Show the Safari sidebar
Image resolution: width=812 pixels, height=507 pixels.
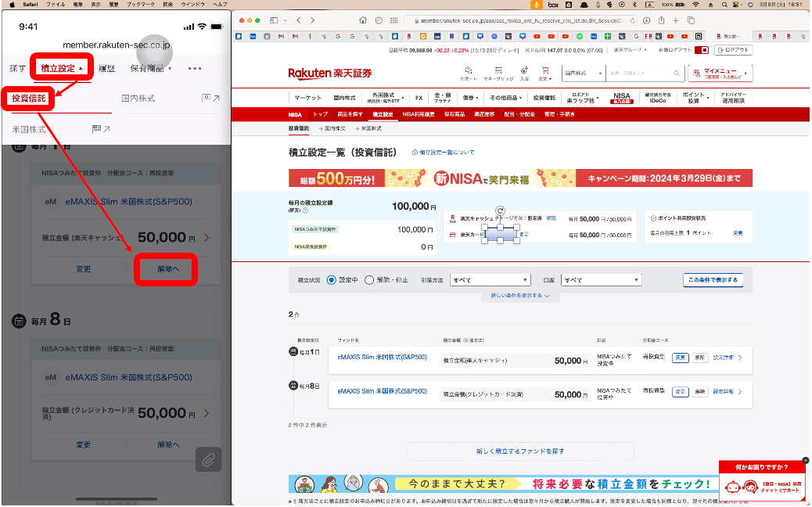(274, 20)
